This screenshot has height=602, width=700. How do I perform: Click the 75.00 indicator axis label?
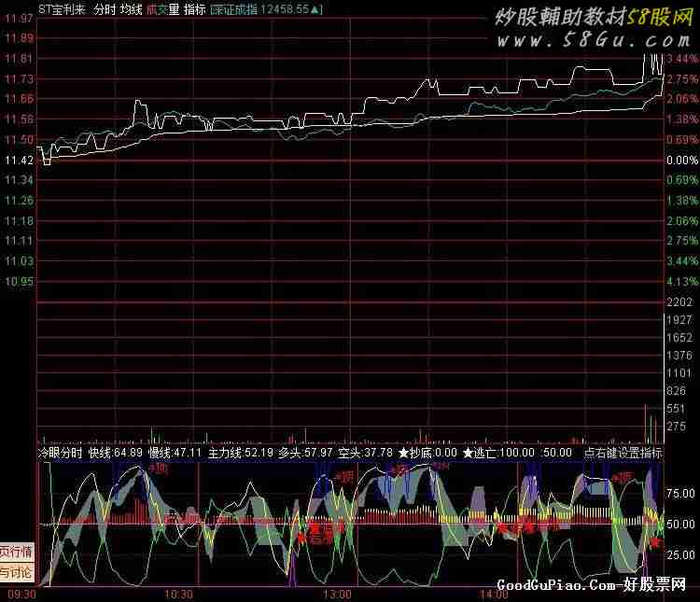click(x=680, y=494)
